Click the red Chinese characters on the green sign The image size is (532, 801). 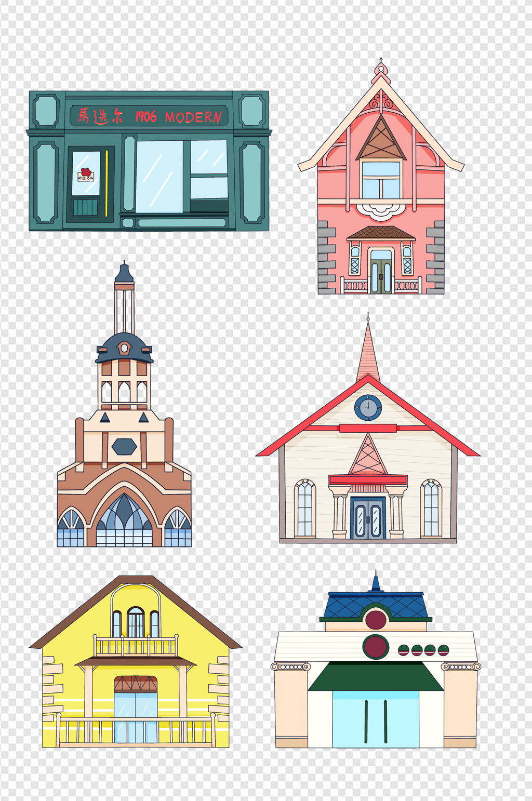100,116
